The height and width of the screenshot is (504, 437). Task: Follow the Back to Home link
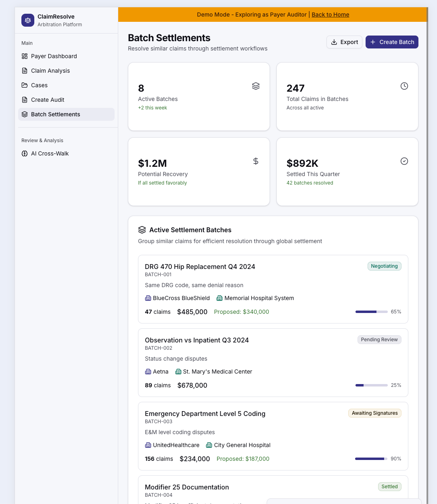coord(330,15)
